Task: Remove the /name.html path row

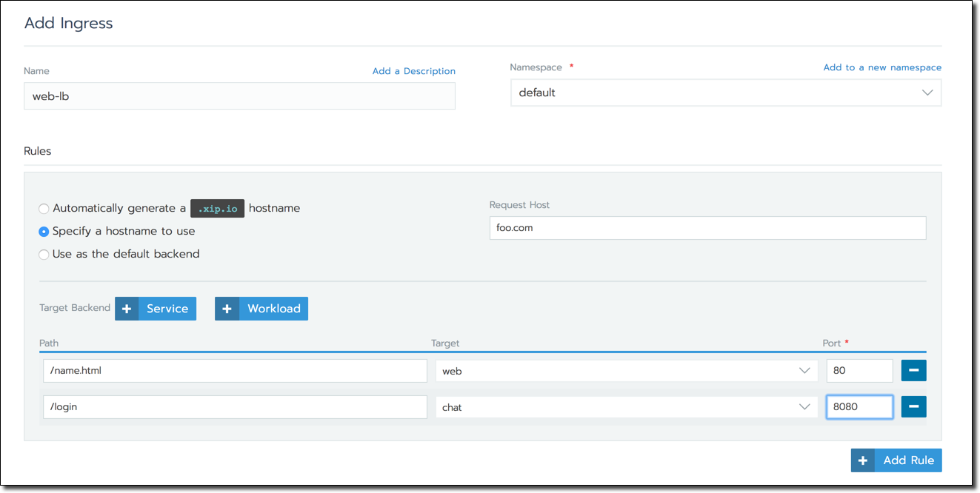Action: coord(913,371)
